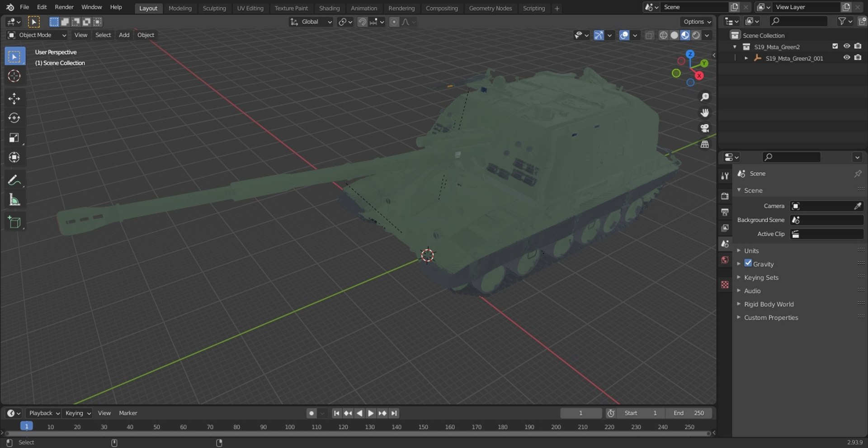Select the Annotate tool
The width and height of the screenshot is (868, 448).
14,180
